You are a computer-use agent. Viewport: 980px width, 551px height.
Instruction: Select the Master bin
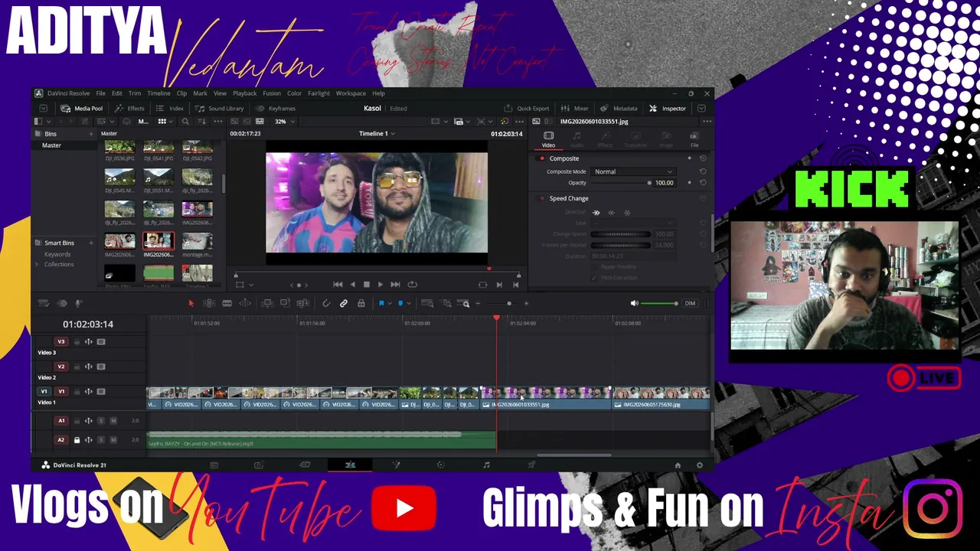click(51, 145)
